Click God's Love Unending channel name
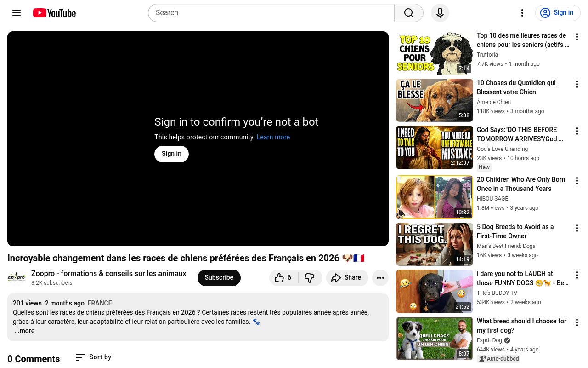The image size is (588, 368). pyautogui.click(x=502, y=149)
